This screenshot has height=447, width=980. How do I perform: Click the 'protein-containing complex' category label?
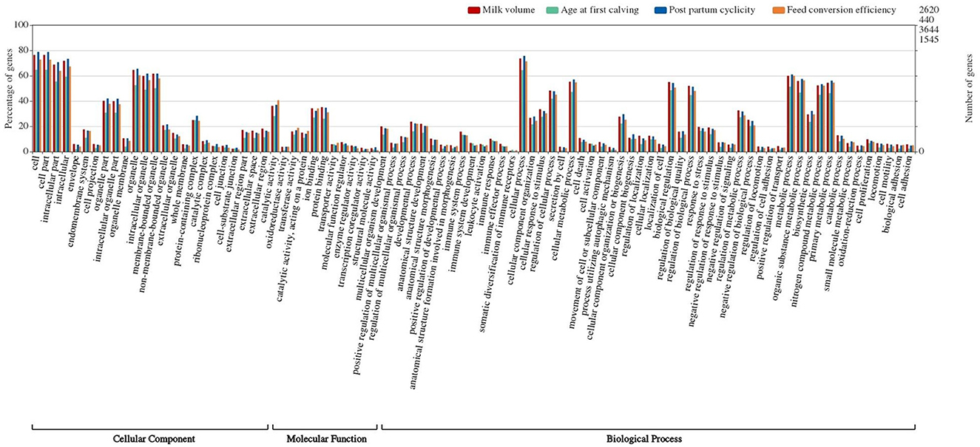click(x=187, y=211)
